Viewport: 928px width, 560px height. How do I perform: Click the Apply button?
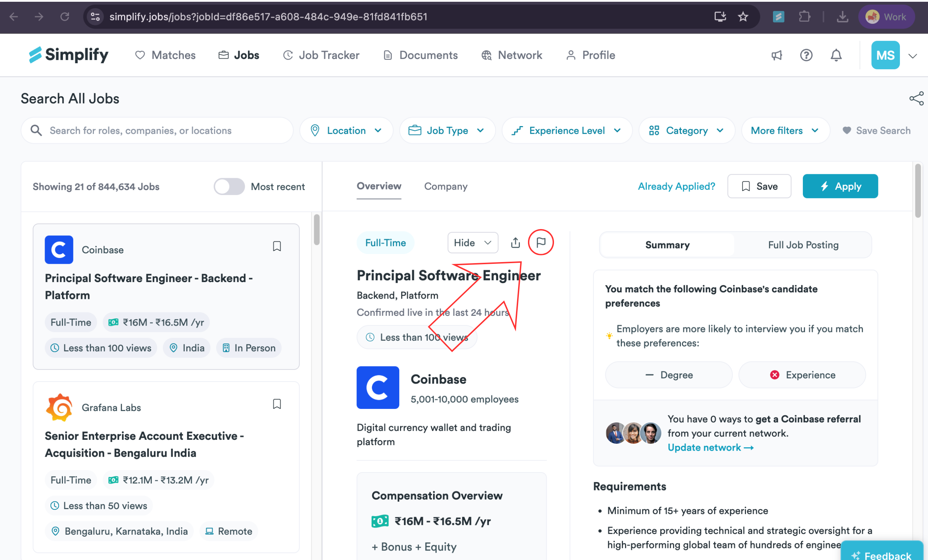point(840,186)
